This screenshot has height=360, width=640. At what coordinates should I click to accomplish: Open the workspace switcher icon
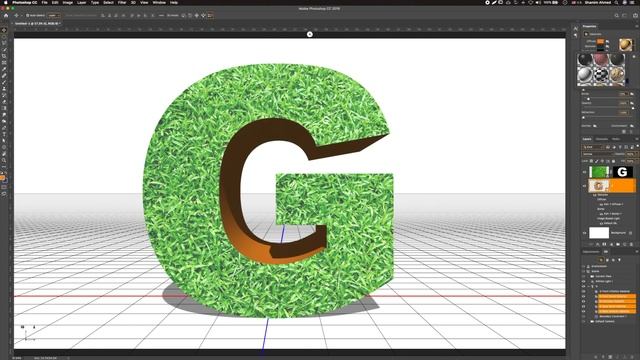[625, 16]
